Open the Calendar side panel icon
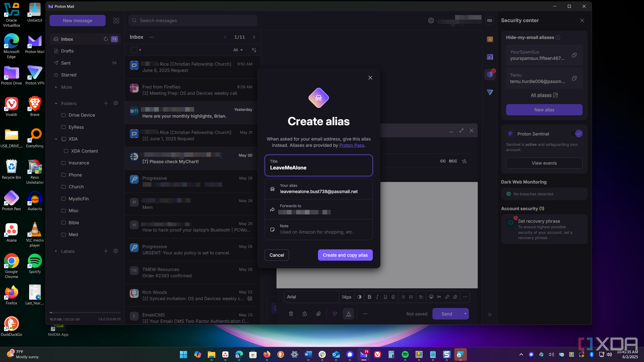 tap(490, 57)
